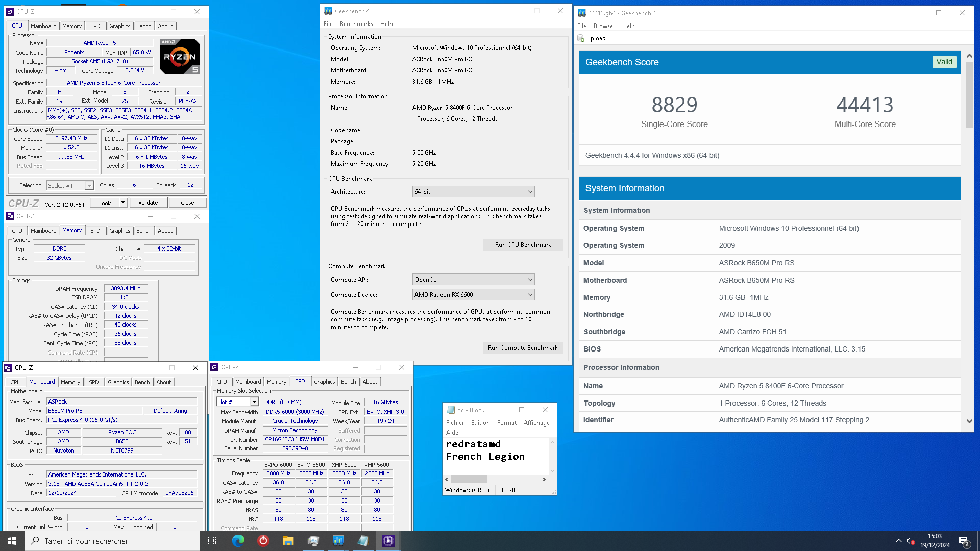Switch to Notepad taskbar icon
This screenshot has width=980, height=551.
coord(363,541)
